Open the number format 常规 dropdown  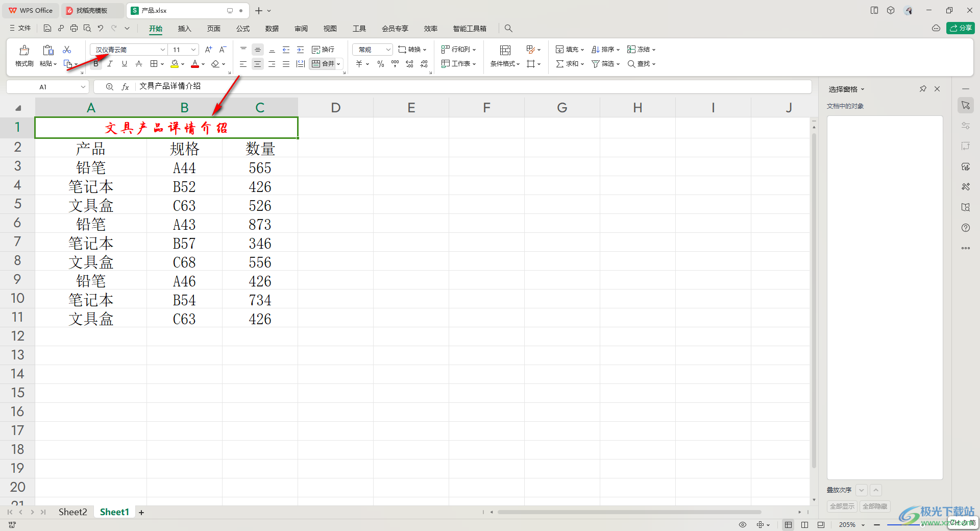coord(388,50)
